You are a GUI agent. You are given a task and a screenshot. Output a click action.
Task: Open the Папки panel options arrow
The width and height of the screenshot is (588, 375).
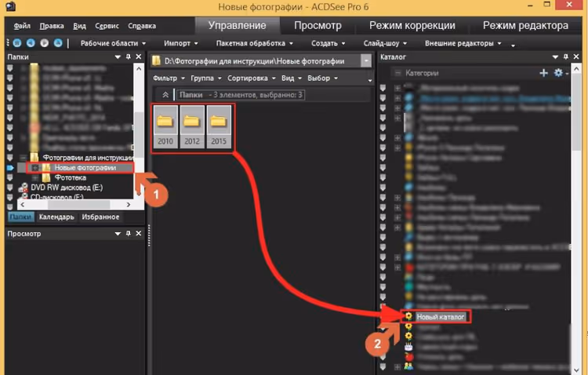(x=118, y=56)
